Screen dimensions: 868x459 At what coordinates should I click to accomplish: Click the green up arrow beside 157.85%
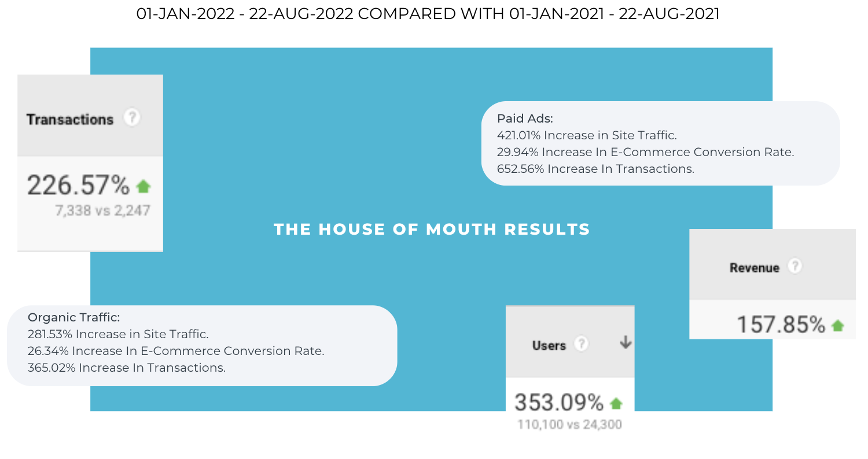837,325
